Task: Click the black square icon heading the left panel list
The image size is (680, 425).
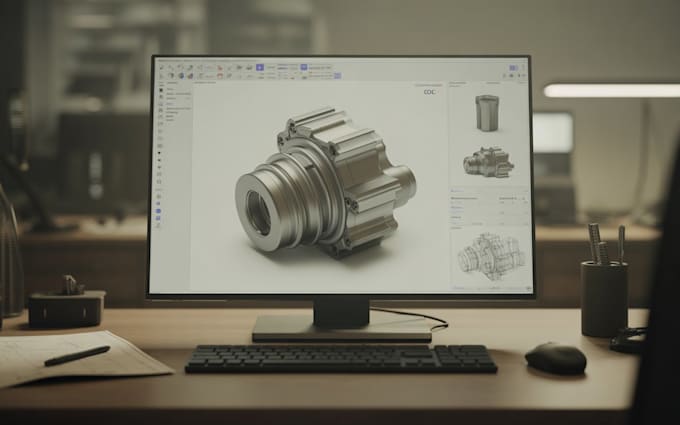Action: pos(161,90)
